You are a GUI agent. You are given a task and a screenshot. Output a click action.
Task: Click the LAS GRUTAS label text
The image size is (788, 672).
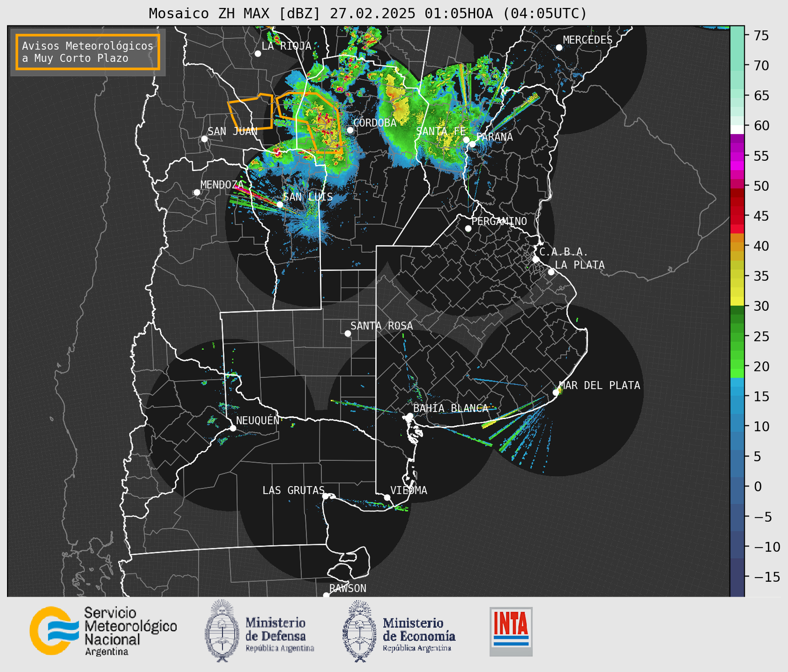293,490
